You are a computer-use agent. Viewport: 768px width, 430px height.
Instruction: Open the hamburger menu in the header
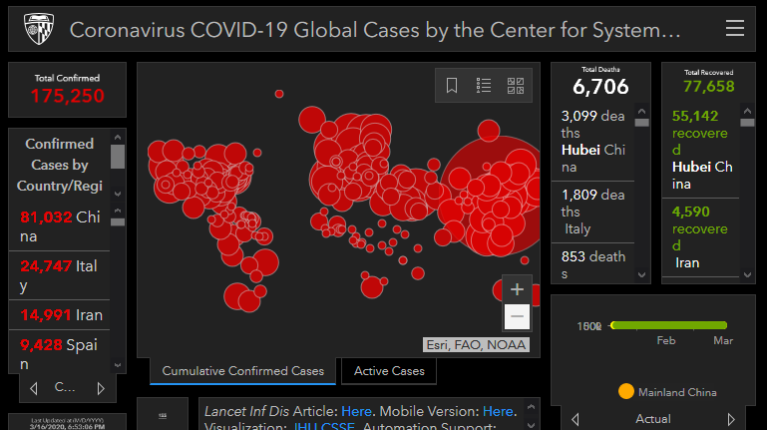tap(735, 28)
